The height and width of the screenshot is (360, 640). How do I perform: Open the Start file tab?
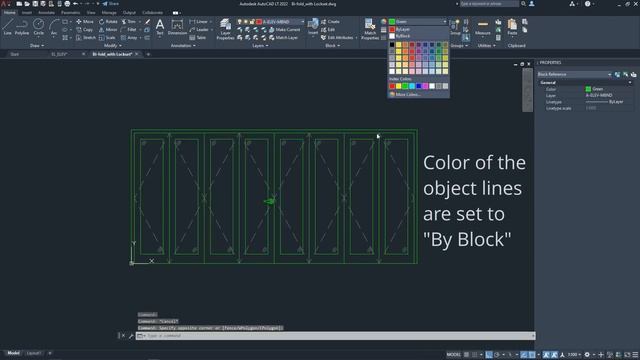click(15, 54)
